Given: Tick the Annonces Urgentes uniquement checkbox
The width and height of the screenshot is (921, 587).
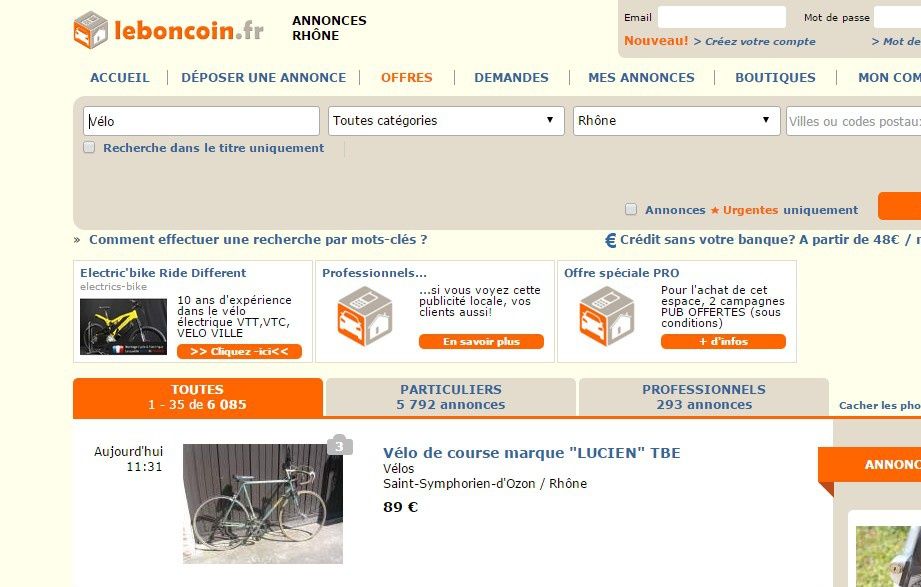Looking at the screenshot, I should [x=631, y=209].
